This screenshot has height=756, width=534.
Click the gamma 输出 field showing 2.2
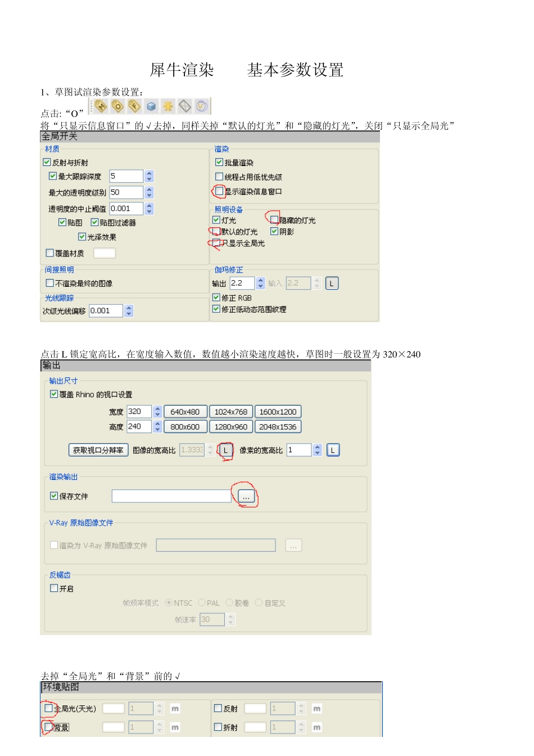(x=243, y=283)
